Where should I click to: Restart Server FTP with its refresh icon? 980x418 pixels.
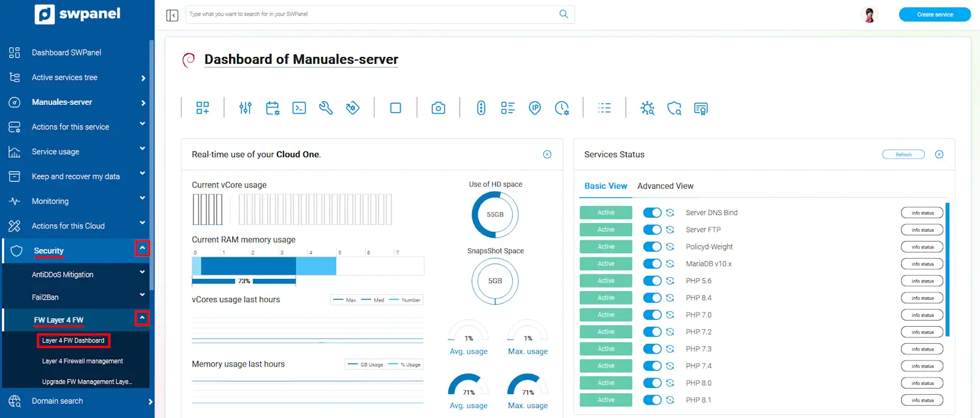point(670,230)
